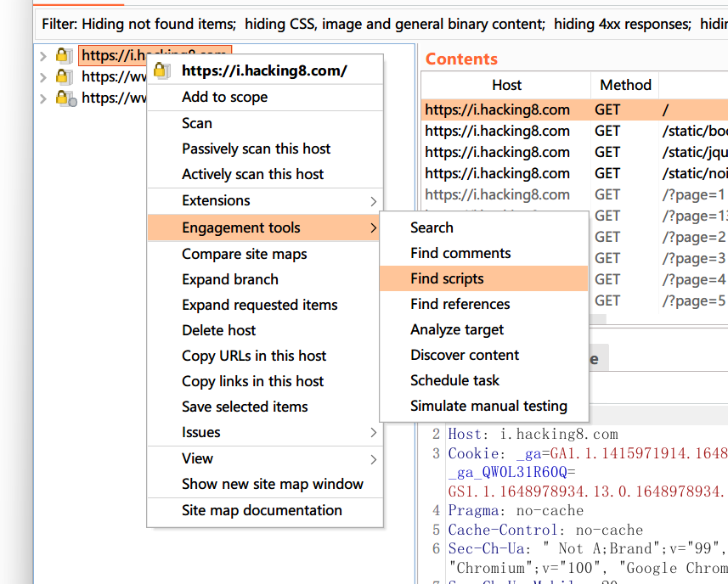
Task: Choose Find references
Action: coord(484,304)
